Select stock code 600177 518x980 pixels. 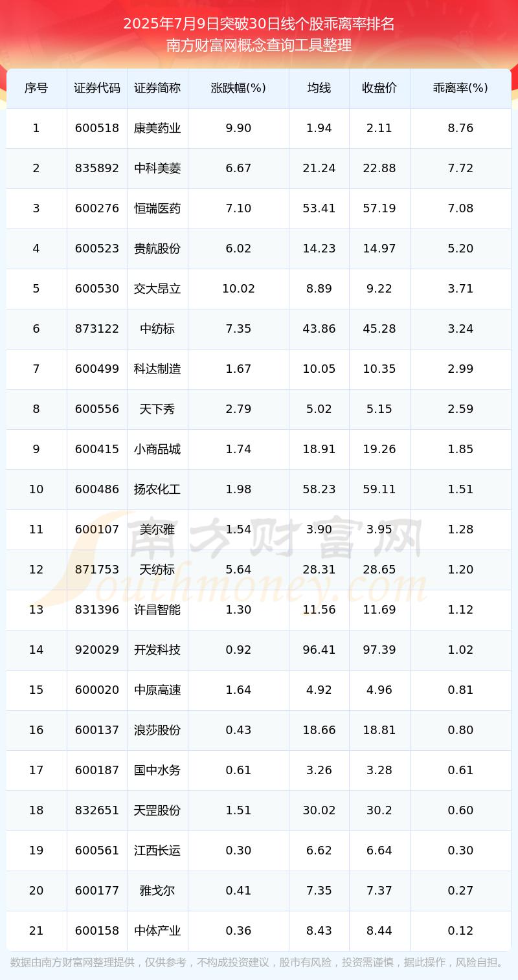pos(97,891)
